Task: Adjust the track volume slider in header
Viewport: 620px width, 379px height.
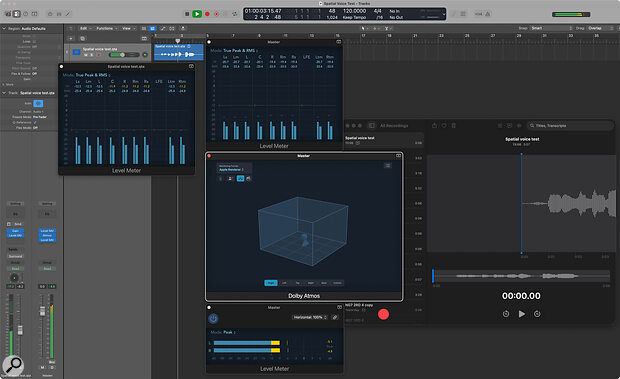Action: [124, 55]
